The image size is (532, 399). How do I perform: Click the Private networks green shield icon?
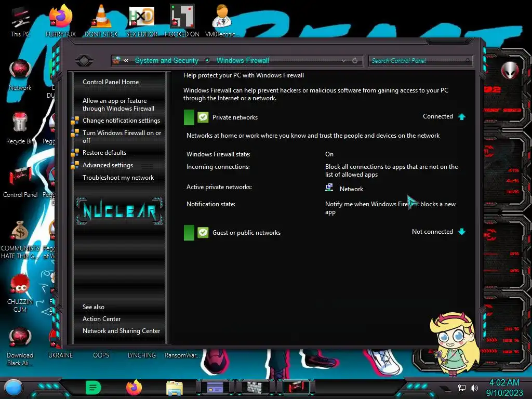[203, 117]
